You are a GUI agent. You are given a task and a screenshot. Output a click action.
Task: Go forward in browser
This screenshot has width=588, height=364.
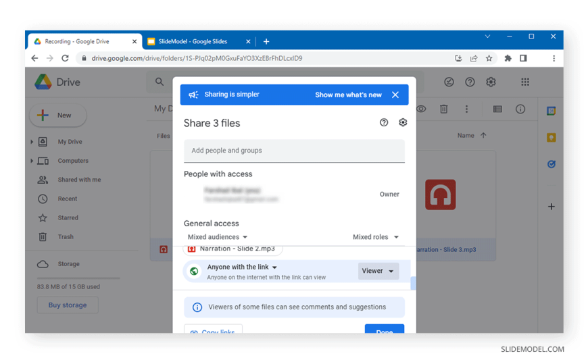[x=50, y=58]
